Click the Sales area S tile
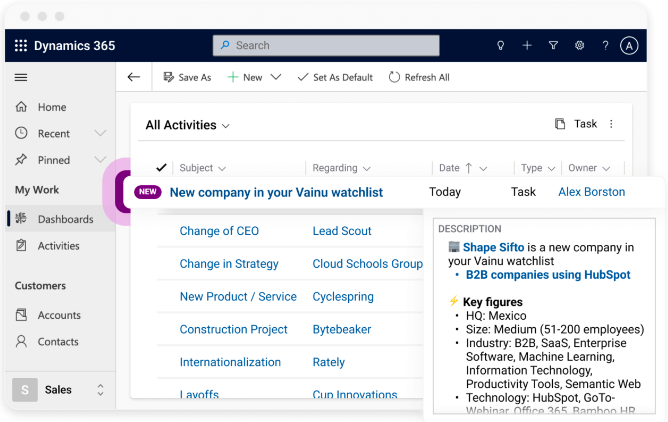The width and height of the screenshot is (668, 422). (25, 390)
